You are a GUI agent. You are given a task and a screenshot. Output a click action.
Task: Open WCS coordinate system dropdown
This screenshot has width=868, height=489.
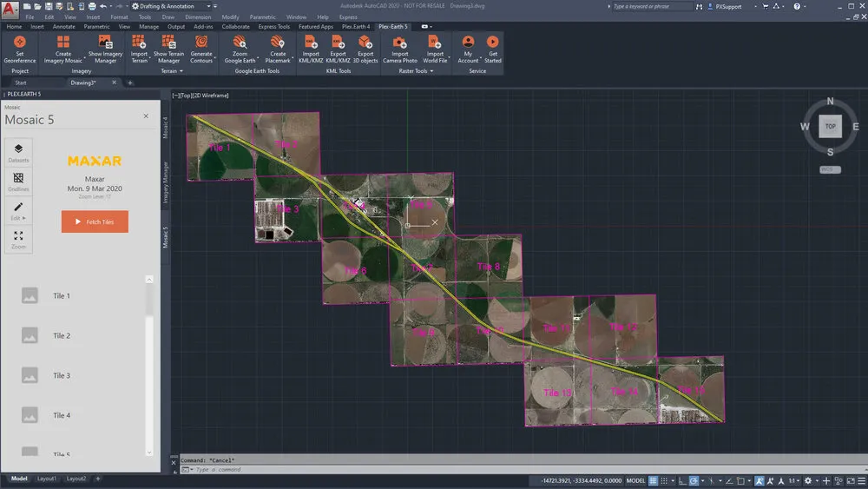830,169
